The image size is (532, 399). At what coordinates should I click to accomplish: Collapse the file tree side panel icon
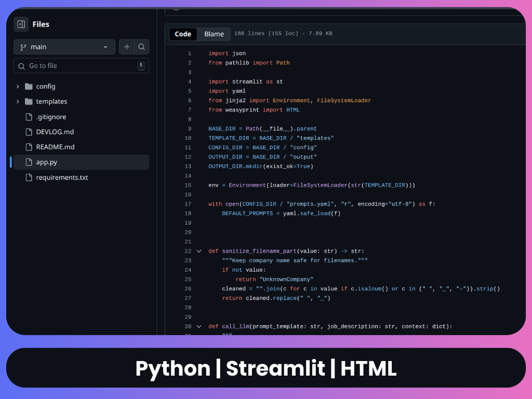[x=21, y=24]
